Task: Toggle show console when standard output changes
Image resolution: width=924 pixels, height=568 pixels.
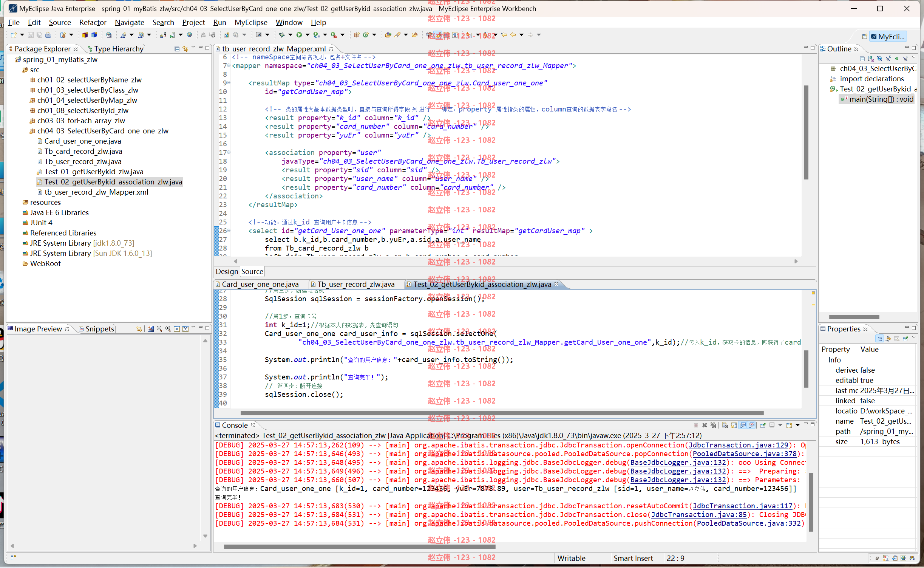Action: tap(743, 426)
